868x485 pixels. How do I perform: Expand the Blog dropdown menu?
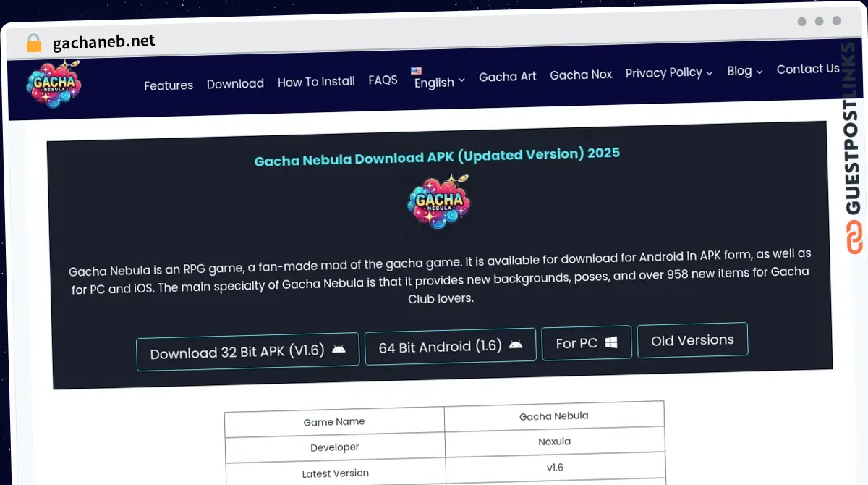[x=744, y=71]
